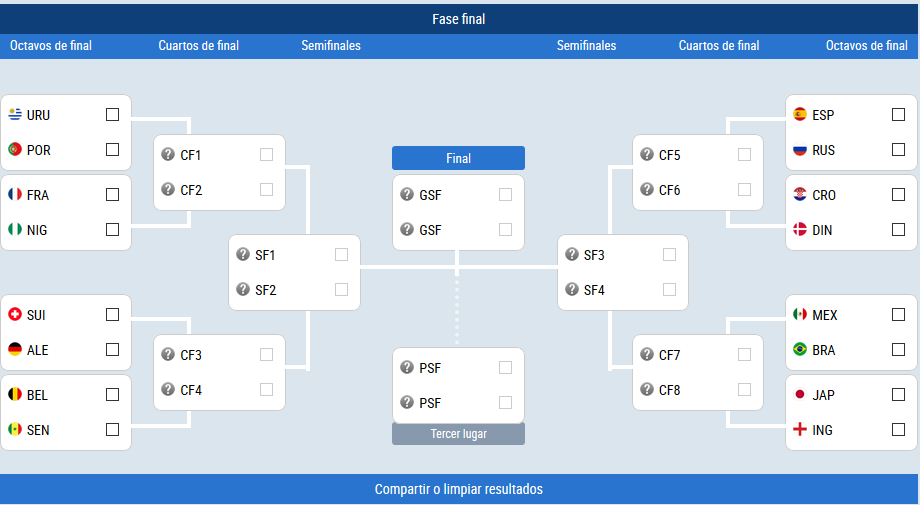Click the Switzerland flag icon

(15, 314)
